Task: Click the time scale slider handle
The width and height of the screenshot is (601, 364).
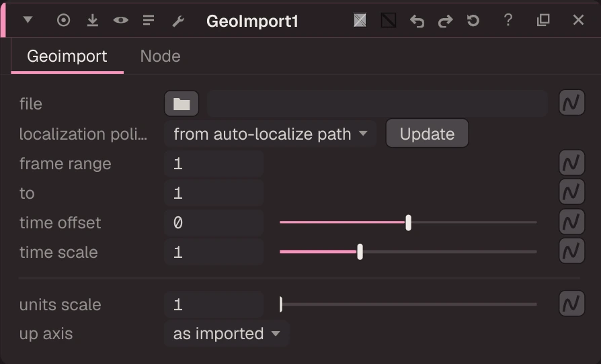Action: point(360,252)
